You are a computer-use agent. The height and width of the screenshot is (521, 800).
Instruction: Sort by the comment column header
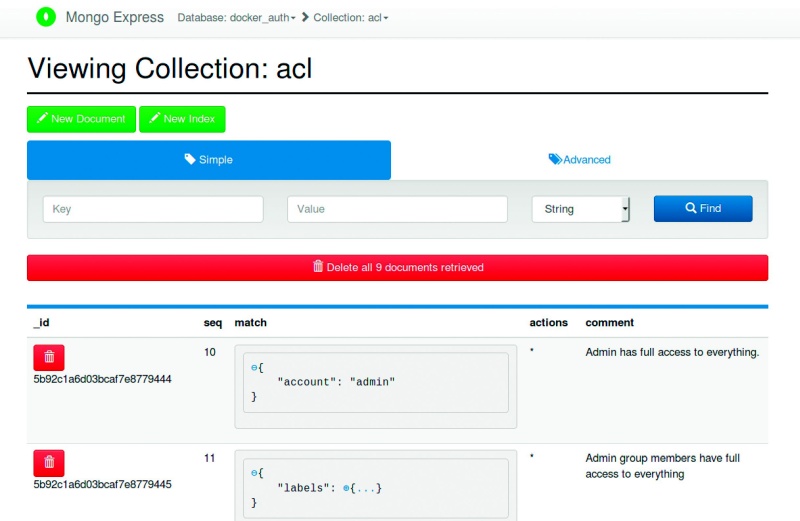pyautogui.click(x=610, y=322)
